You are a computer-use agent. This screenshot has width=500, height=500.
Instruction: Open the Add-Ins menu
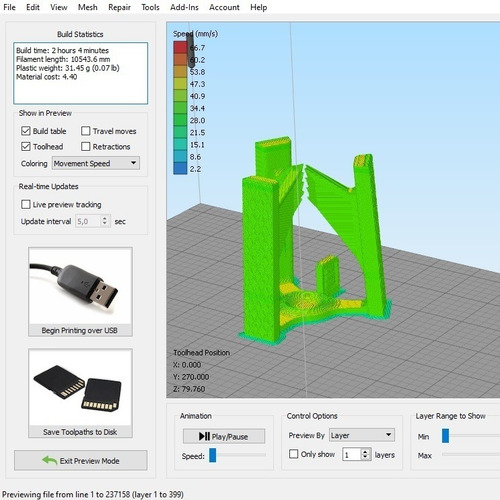pos(184,7)
